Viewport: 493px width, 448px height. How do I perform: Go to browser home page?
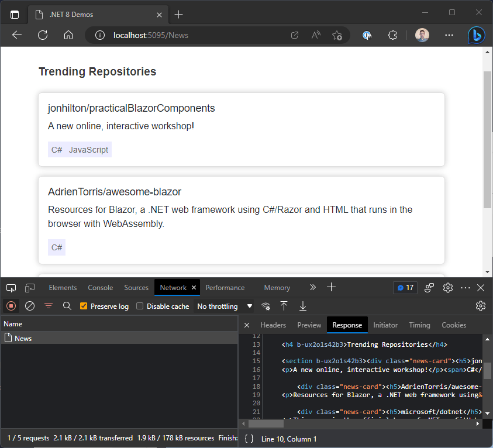tap(68, 35)
